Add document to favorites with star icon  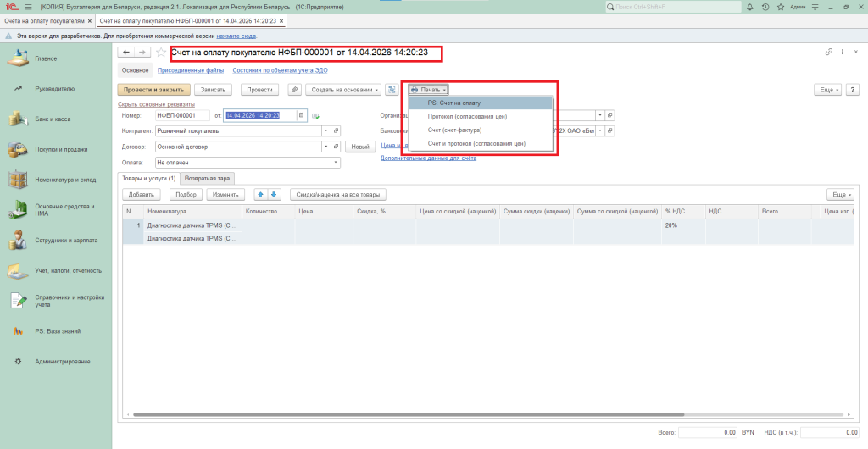point(160,53)
